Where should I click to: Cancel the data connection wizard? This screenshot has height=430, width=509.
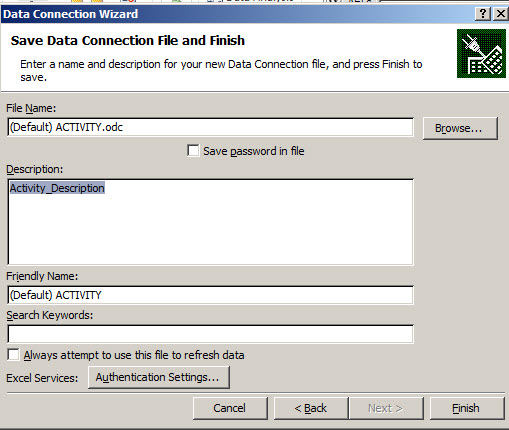click(230, 408)
